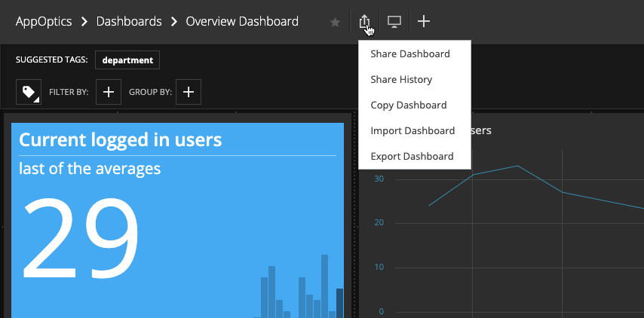The height and width of the screenshot is (318, 644).
Task: Choose Import Dashboard menu item
Action: coord(415,130)
